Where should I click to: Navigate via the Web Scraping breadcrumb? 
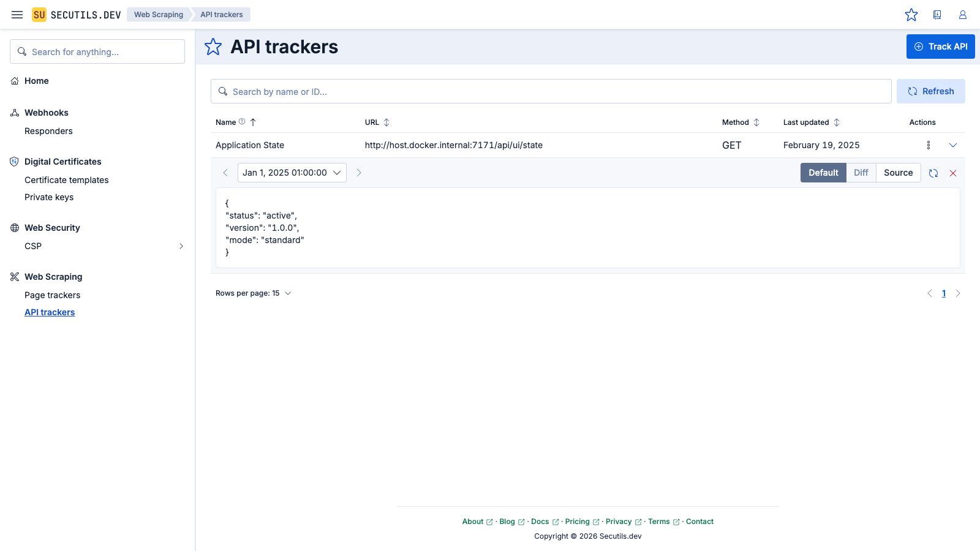coord(158,15)
